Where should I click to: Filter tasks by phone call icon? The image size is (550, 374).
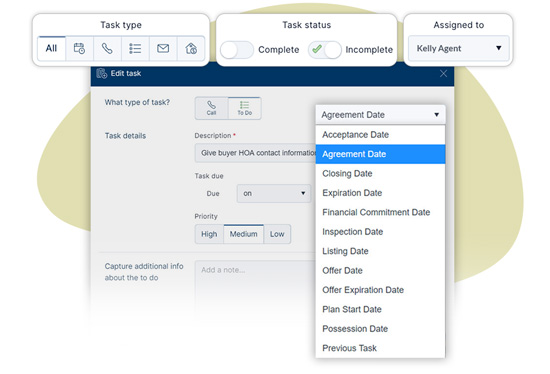tap(107, 48)
